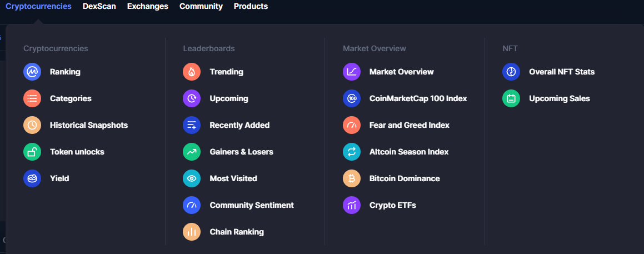Image resolution: width=644 pixels, height=254 pixels.
Task: Click the Upcoming Sales calendar icon
Action: coord(511,98)
